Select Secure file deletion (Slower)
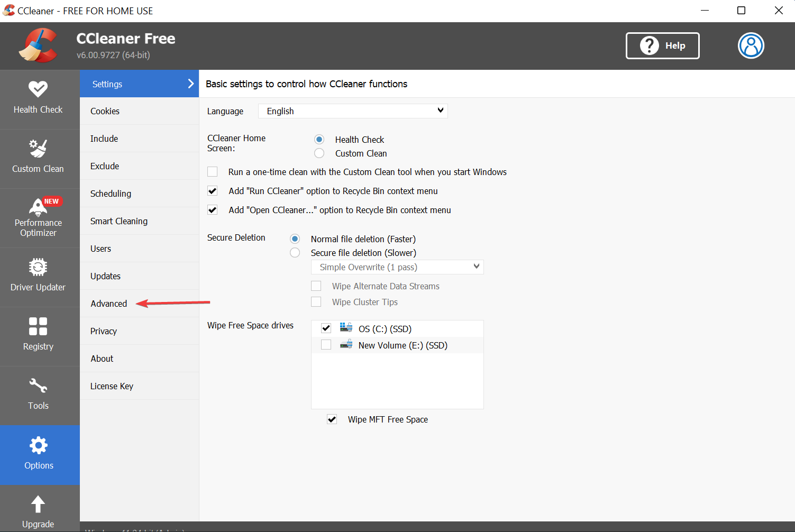 [x=295, y=252]
